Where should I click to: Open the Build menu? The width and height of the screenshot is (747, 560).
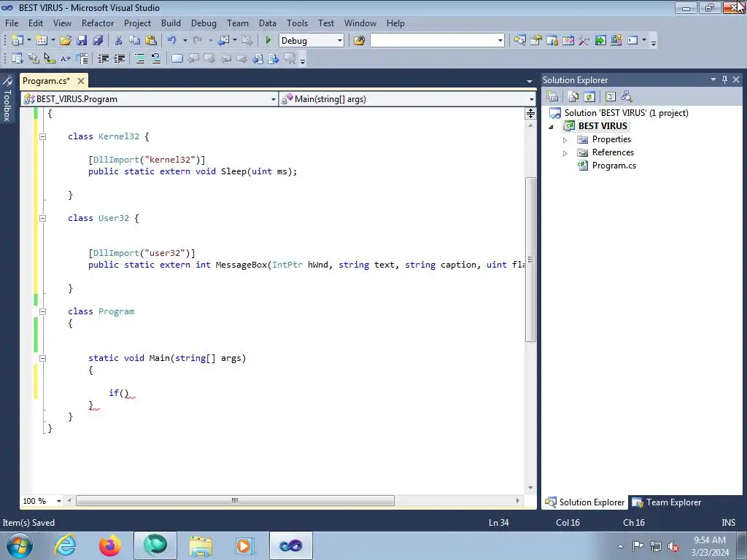171,23
